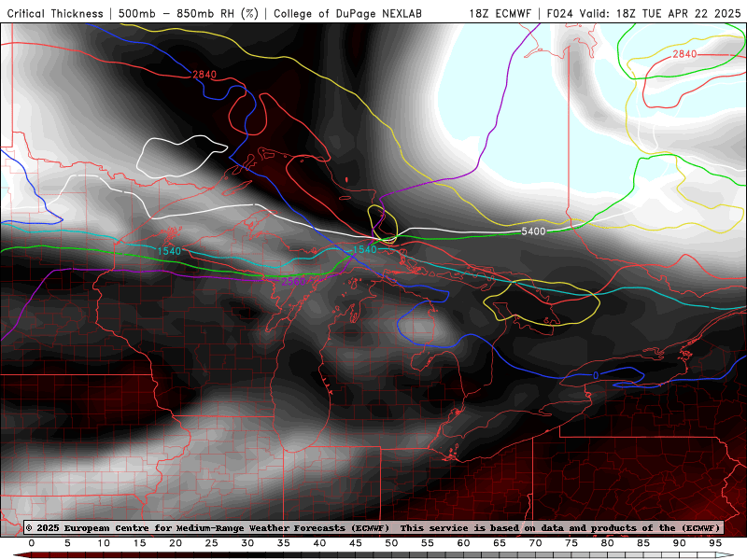Image resolution: width=747 pixels, height=560 pixels.
Task: Click the colorbar tick label 20
Action: pos(176,543)
